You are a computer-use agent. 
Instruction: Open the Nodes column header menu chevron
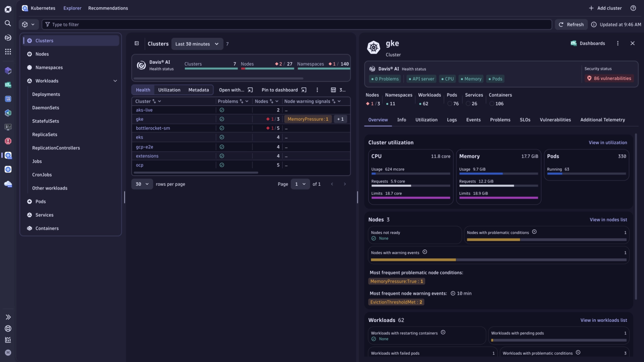point(277,101)
